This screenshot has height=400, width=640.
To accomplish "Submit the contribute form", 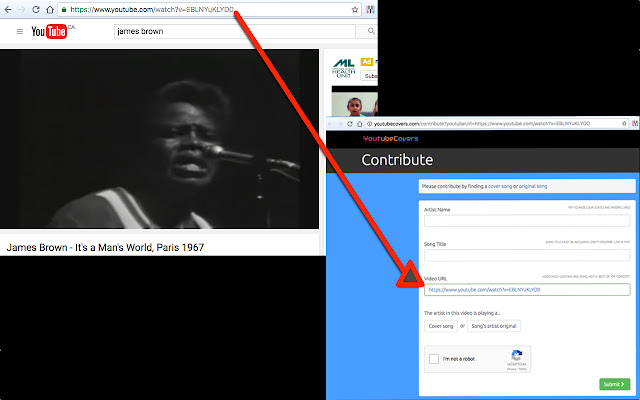I will pos(614,384).
